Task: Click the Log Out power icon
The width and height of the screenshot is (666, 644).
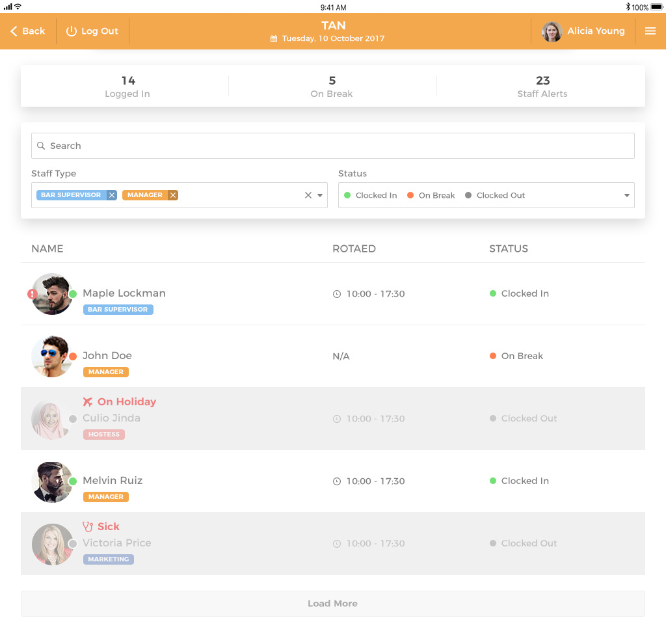Action: pyautogui.click(x=72, y=31)
